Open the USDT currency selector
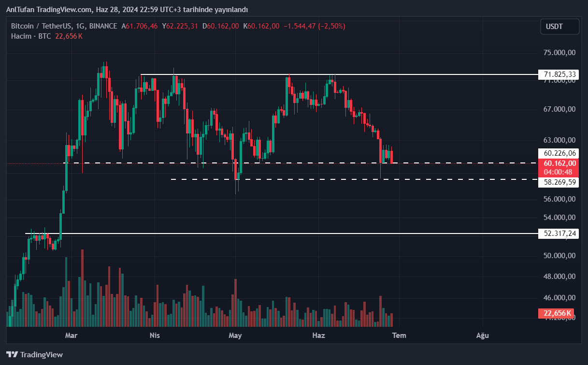The height and width of the screenshot is (365, 588). click(x=559, y=27)
